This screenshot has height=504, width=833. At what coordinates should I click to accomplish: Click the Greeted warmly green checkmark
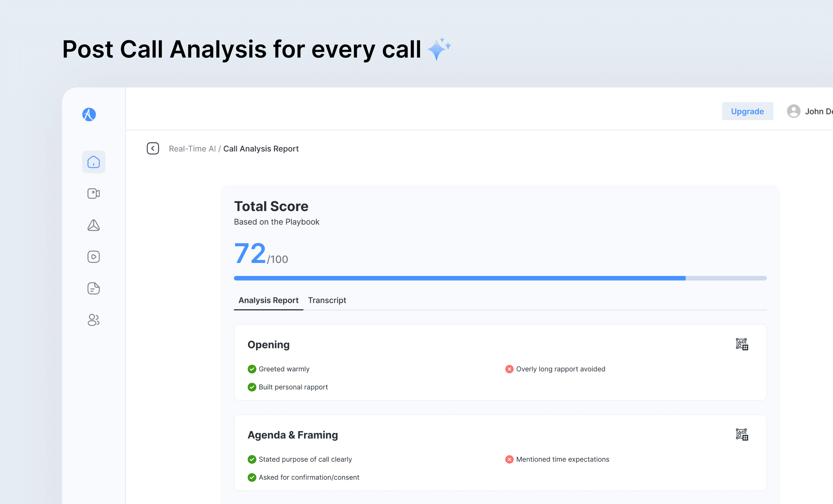pos(252,369)
